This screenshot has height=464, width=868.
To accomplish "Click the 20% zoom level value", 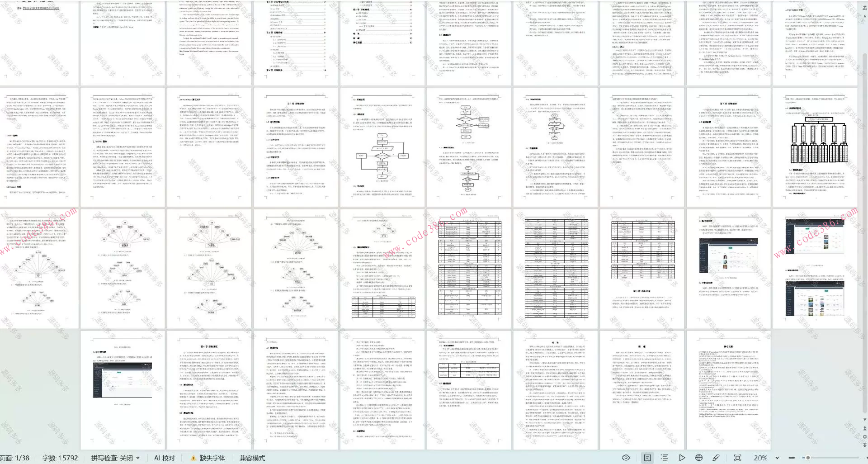I will [x=761, y=458].
